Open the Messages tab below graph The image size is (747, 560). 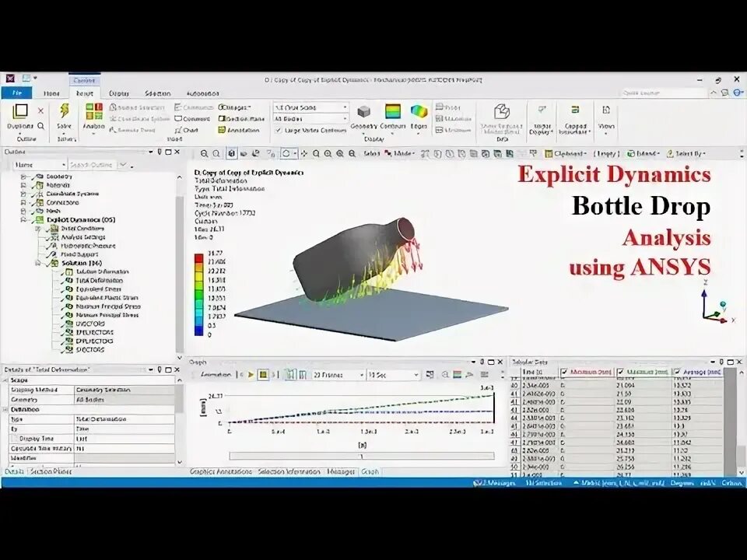click(x=341, y=472)
